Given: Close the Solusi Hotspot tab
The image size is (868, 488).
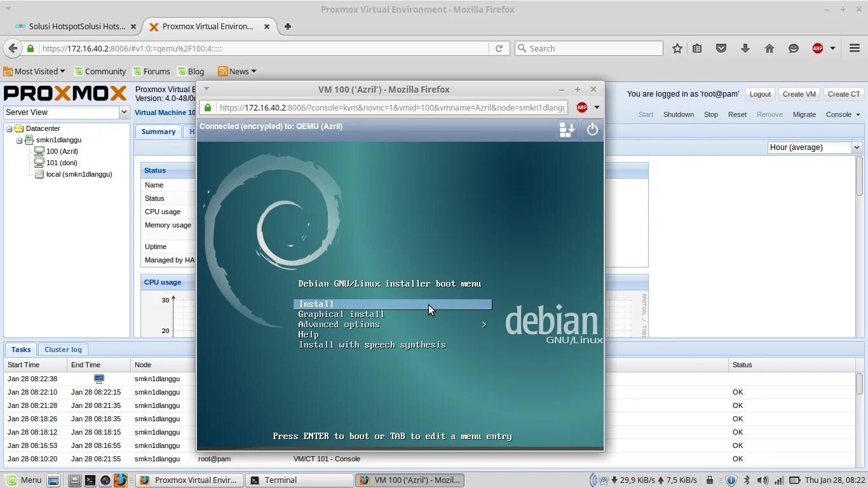Looking at the screenshot, I should (133, 27).
